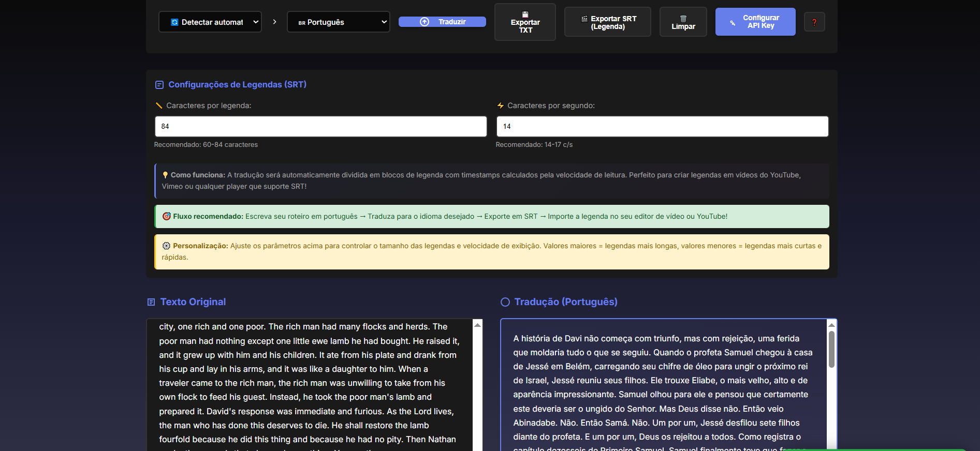Click the Fluxo recomendado green info banner
Viewport: 980px width, 451px height.
(x=492, y=217)
